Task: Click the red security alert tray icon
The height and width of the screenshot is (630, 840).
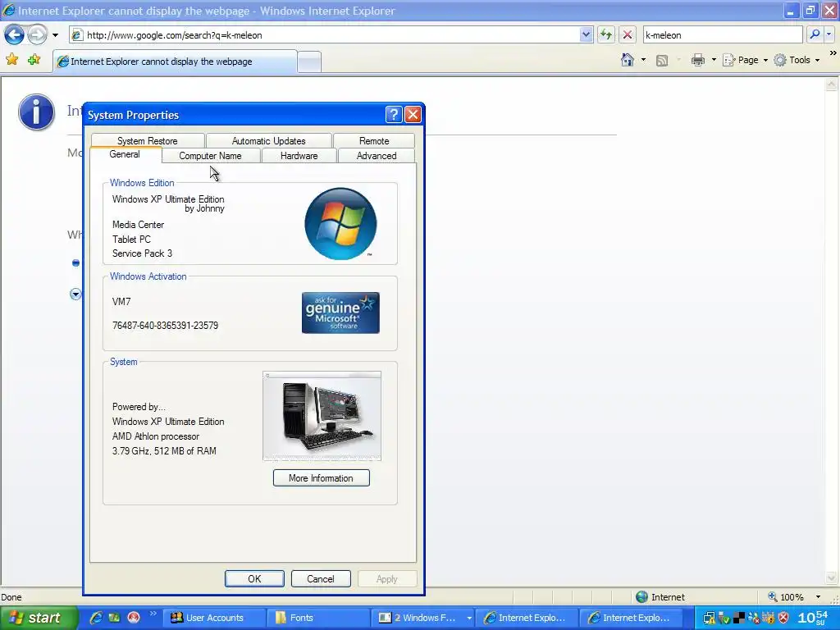Action: [x=783, y=619]
